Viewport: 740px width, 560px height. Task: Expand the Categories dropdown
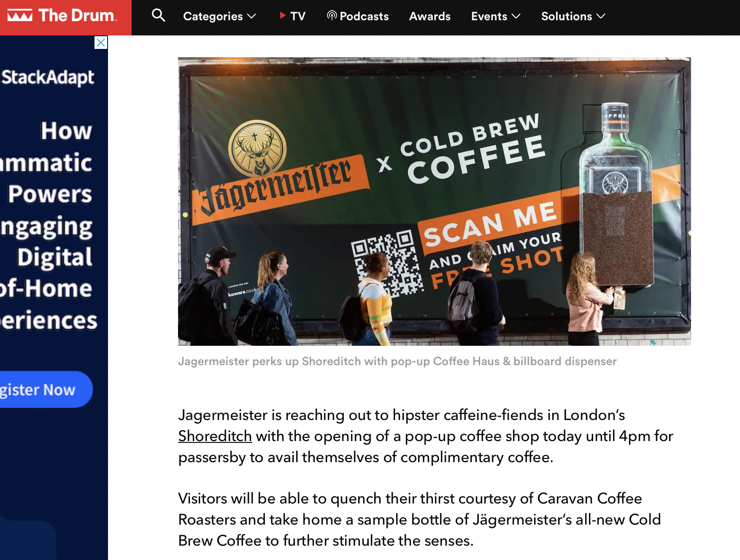point(219,16)
